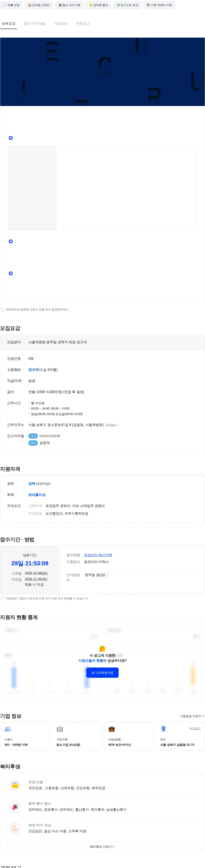
Task: Click the employees icon on 사원수 card
Action: click(8, 729)
